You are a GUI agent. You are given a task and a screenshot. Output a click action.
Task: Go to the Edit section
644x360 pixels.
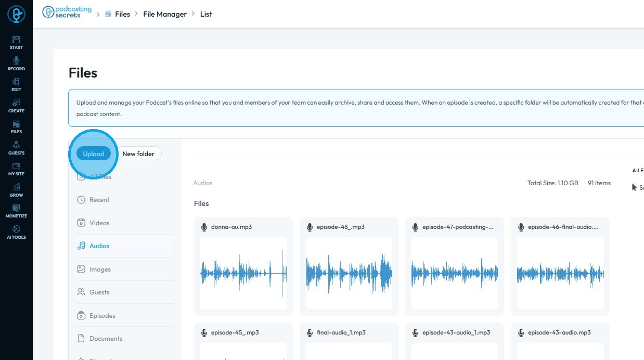coord(16,85)
